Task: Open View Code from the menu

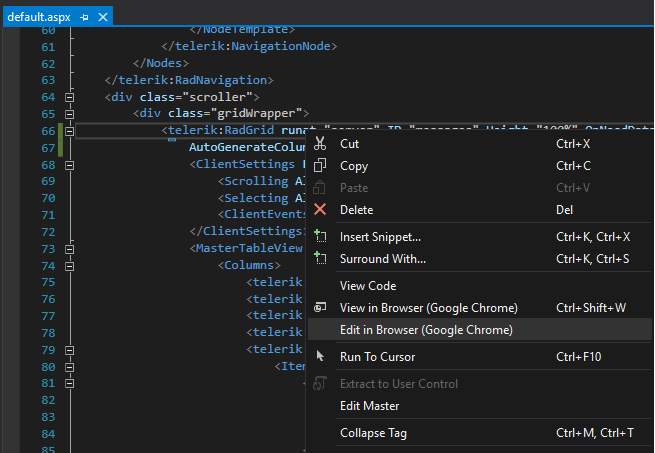Action: tap(480, 285)
